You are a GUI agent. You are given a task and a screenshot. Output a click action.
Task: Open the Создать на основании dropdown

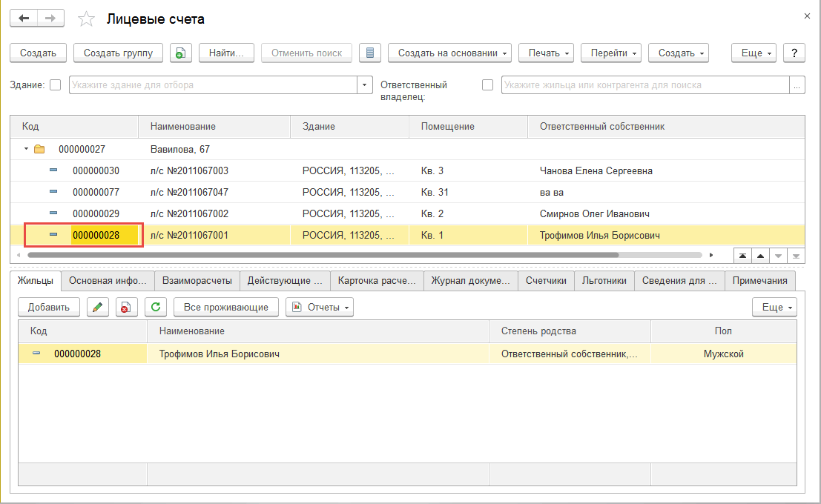(450, 53)
